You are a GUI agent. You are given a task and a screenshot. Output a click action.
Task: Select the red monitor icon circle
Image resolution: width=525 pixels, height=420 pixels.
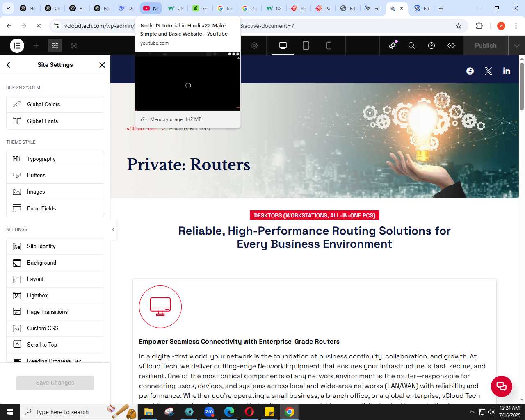point(160,307)
